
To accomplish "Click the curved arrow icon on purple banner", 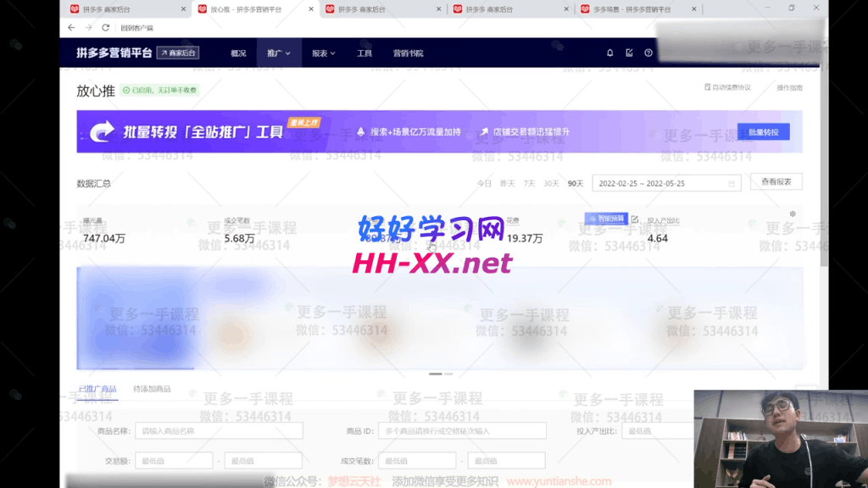I will [102, 131].
